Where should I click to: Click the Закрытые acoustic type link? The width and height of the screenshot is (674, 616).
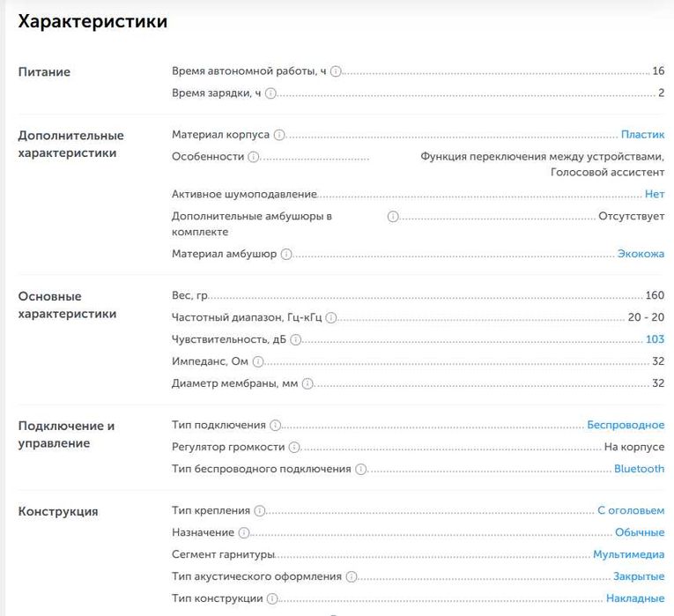coord(639,576)
